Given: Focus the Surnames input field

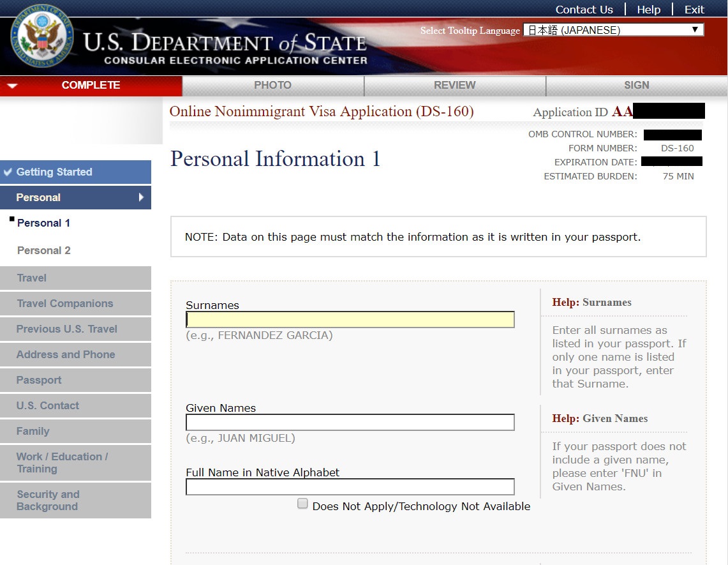Looking at the screenshot, I should [350, 320].
